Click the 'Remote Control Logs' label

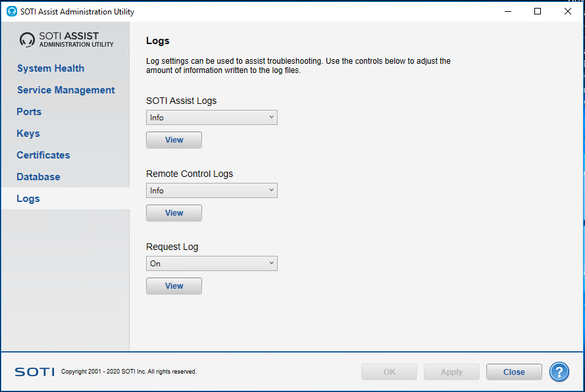click(190, 174)
